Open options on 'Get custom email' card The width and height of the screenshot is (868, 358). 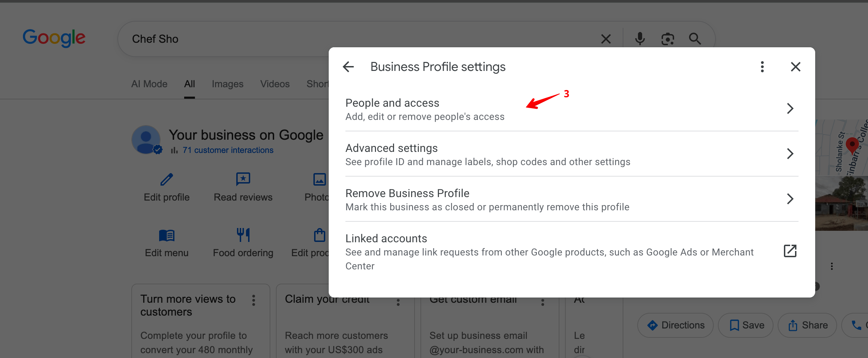click(543, 302)
